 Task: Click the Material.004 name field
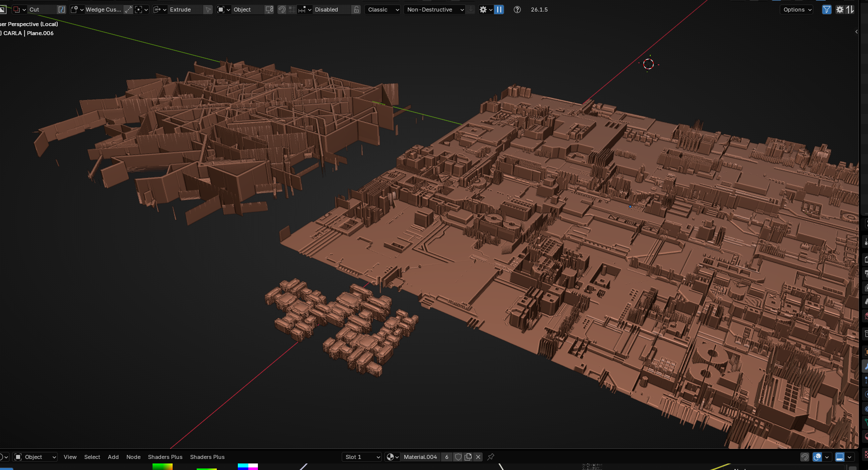420,457
